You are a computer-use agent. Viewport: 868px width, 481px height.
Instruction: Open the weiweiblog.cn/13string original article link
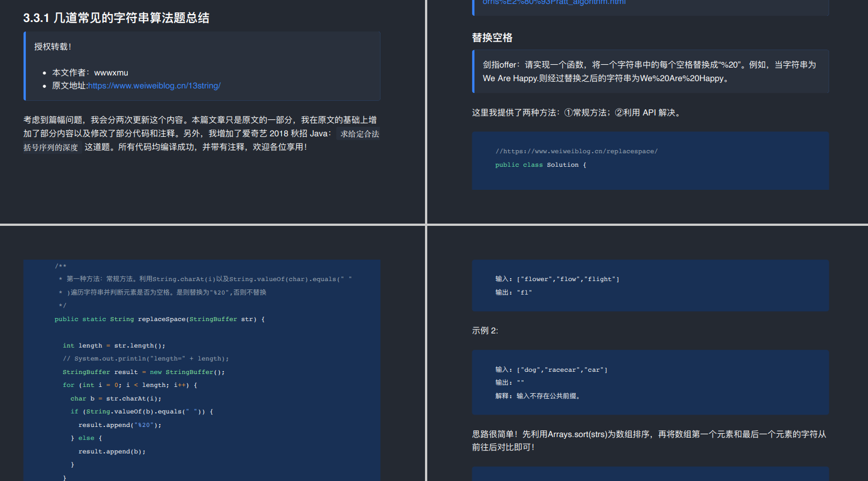[154, 86]
